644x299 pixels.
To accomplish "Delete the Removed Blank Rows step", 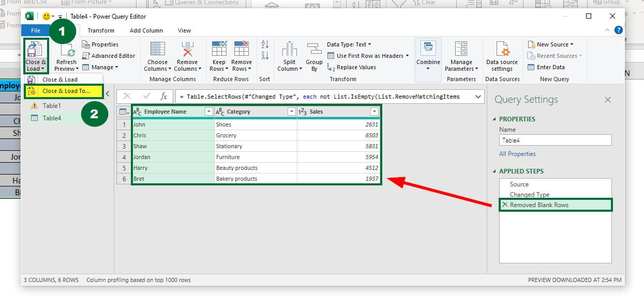I will coord(505,205).
